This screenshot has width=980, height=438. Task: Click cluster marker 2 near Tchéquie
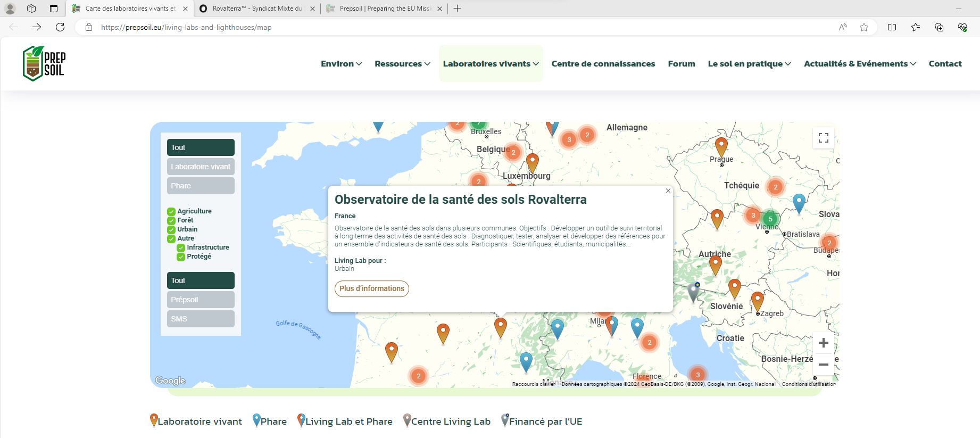coord(776,187)
